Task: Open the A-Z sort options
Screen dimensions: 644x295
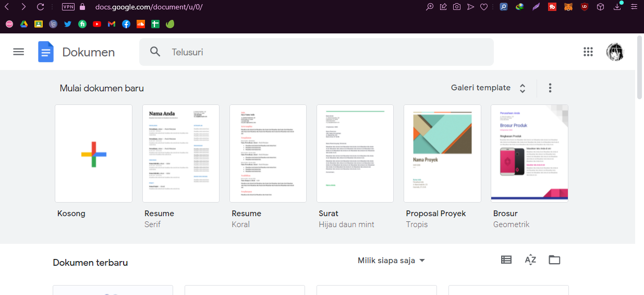Action: (x=530, y=259)
